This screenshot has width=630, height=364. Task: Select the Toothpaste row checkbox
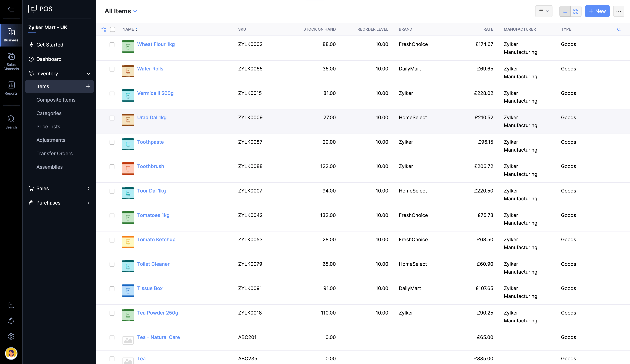(112, 142)
